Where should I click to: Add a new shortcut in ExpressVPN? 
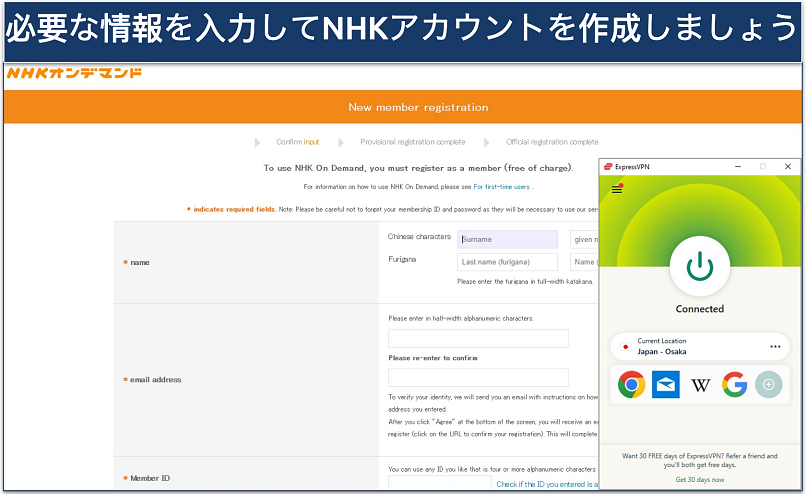point(768,385)
